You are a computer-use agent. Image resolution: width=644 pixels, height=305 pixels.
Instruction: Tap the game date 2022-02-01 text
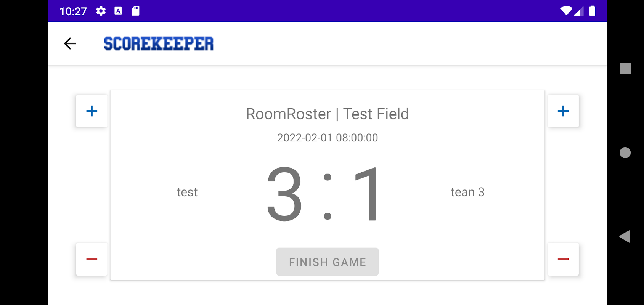(x=327, y=138)
